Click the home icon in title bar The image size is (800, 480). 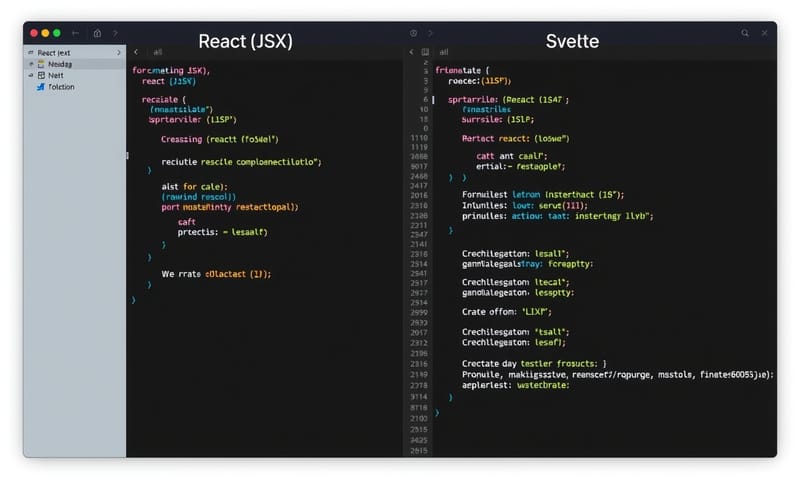point(97,33)
